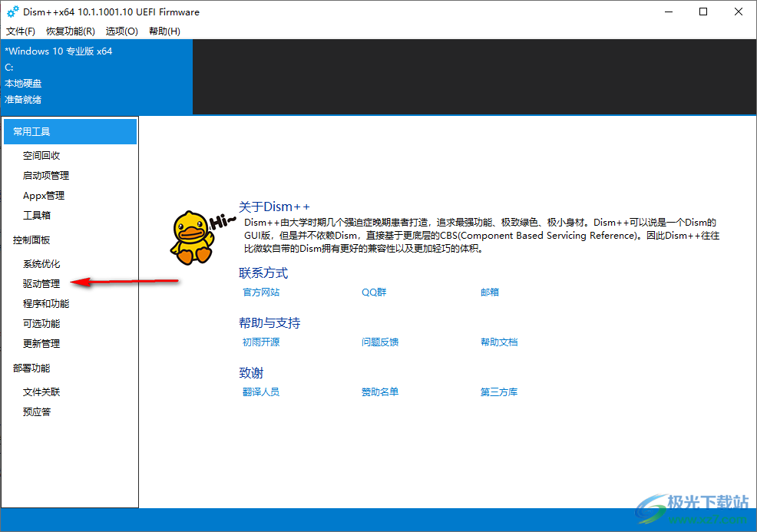Viewport: 757px width, 532px height.
Task: Open 系统优化 in the sidebar
Action: tap(41, 263)
